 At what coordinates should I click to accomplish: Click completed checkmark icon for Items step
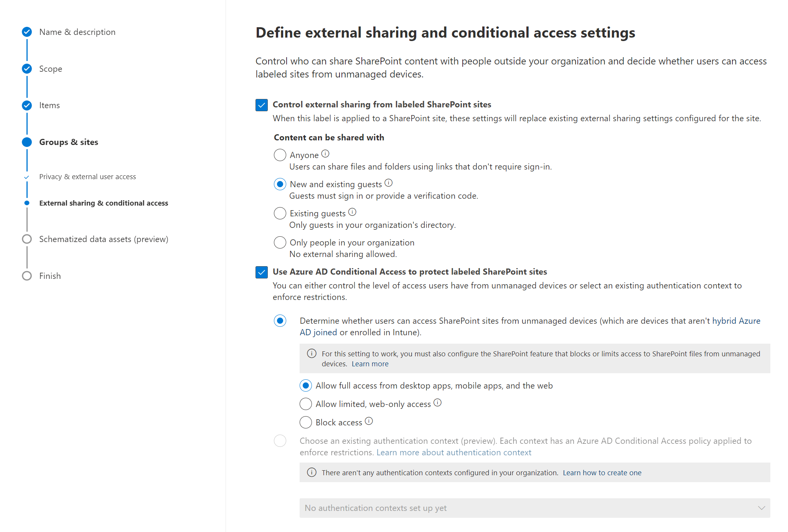tap(27, 105)
